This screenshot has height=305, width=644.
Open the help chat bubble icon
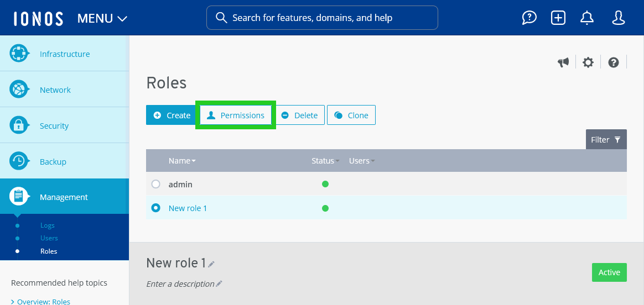tap(529, 18)
